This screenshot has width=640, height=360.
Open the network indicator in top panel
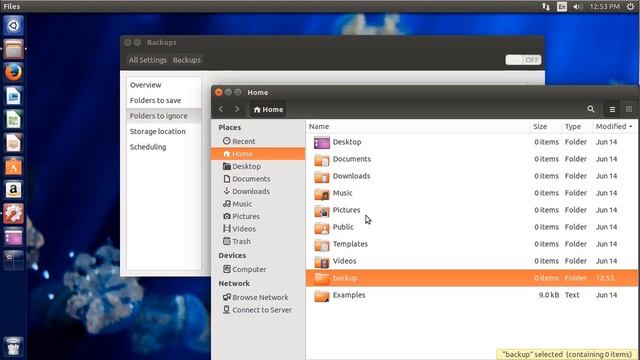coord(546,6)
